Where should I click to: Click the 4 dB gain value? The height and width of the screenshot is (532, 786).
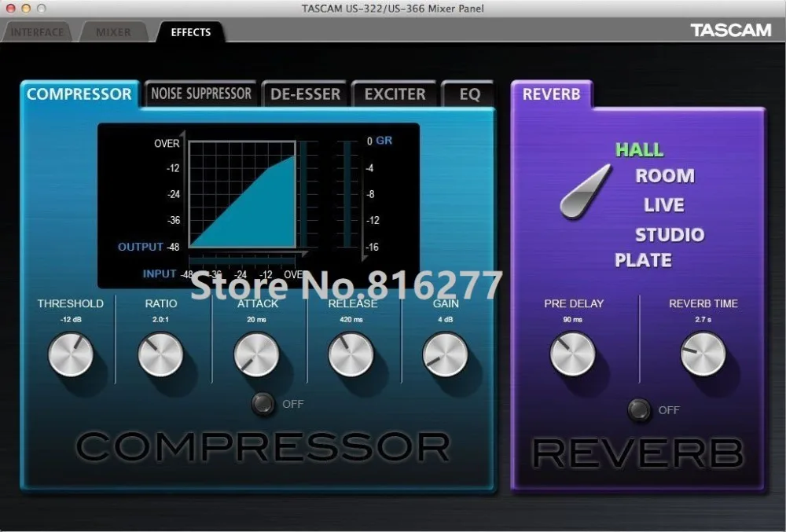pyautogui.click(x=445, y=320)
